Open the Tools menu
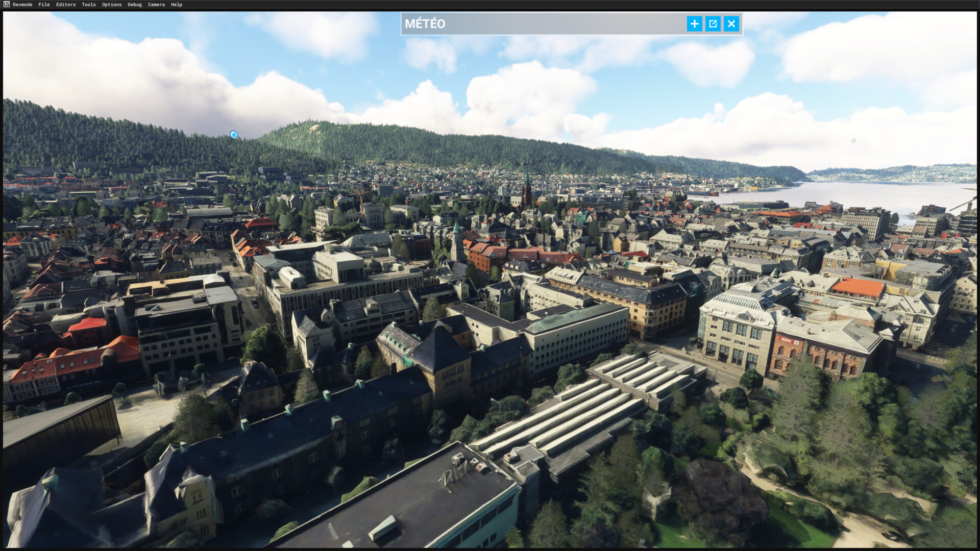The image size is (980, 551). pos(89,5)
